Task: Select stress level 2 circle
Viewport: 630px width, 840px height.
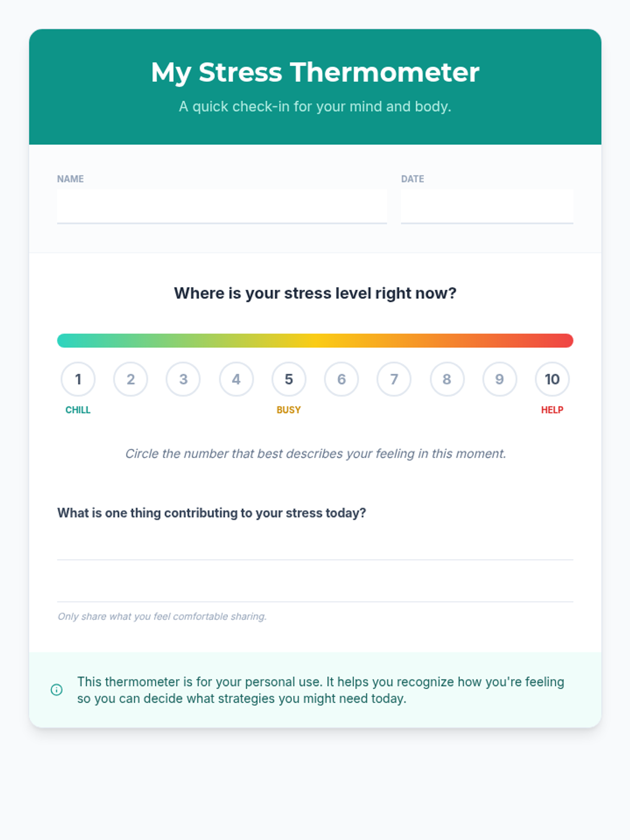Action: 131,379
